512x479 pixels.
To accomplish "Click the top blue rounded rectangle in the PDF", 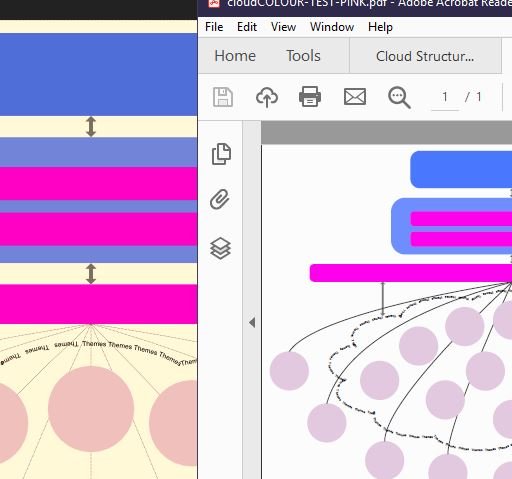I will click(x=461, y=169).
